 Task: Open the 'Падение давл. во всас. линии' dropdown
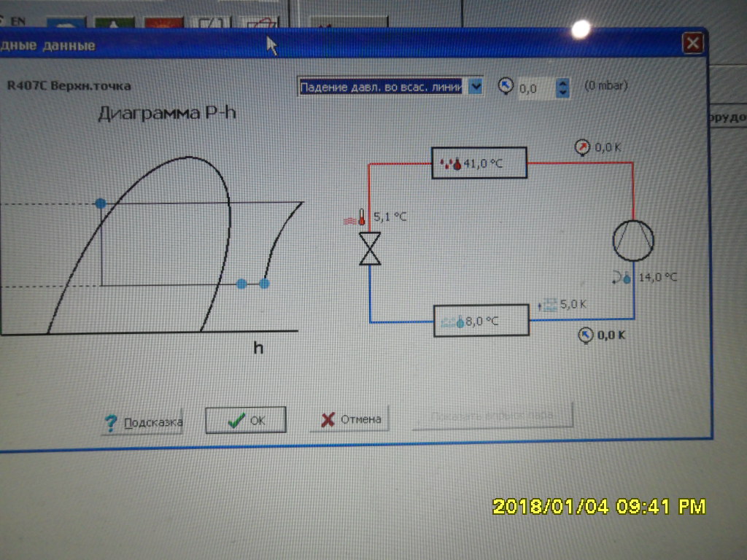[x=476, y=87]
